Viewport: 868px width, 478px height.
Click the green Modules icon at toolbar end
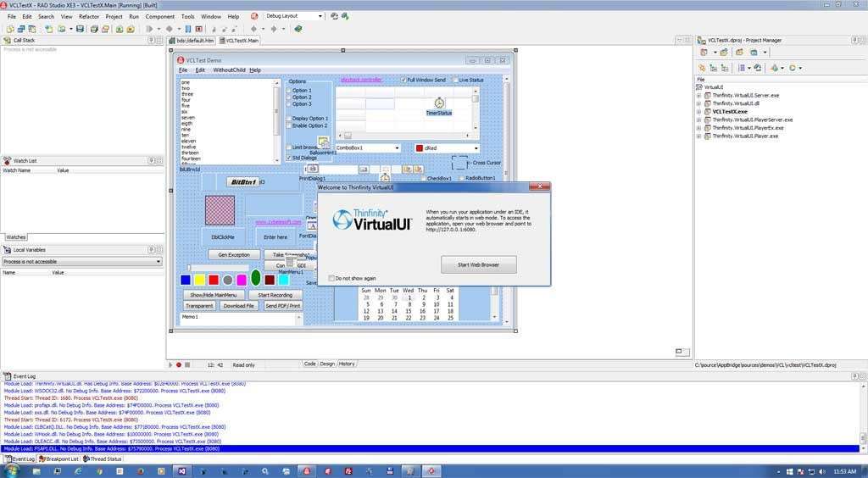click(x=298, y=29)
